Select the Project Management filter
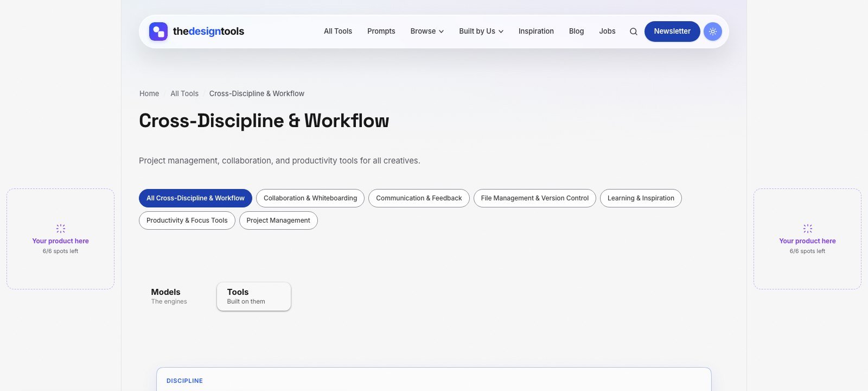The height and width of the screenshot is (391, 868). [x=278, y=220]
